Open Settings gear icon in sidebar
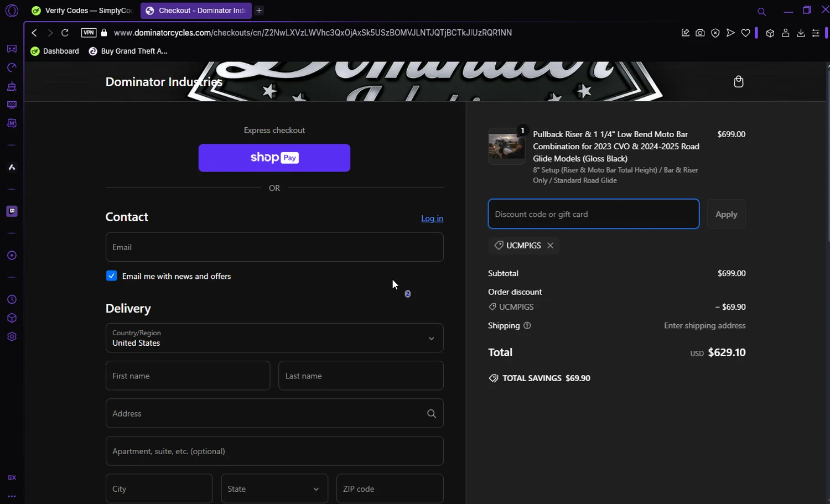830x504 pixels. 12,337
